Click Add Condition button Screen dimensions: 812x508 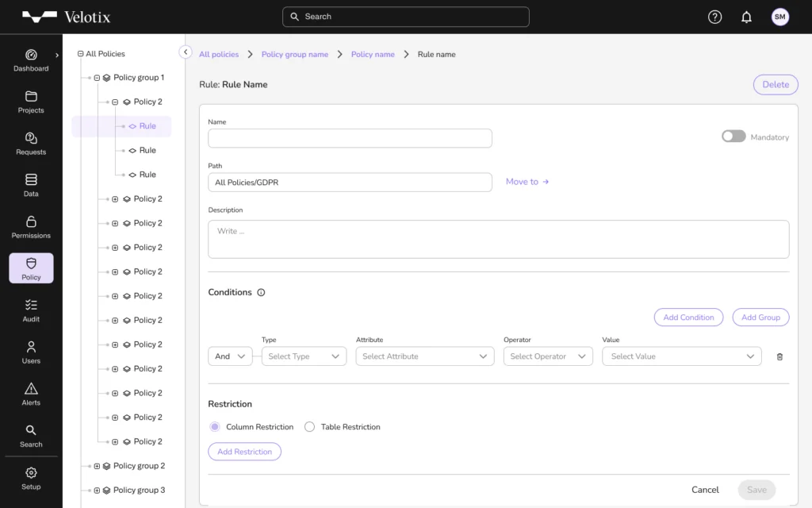click(x=688, y=317)
